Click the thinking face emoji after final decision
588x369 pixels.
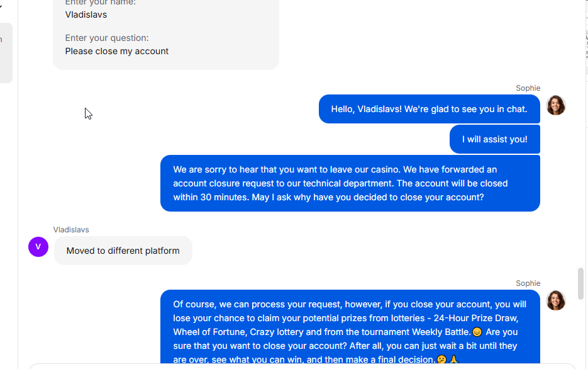441,360
